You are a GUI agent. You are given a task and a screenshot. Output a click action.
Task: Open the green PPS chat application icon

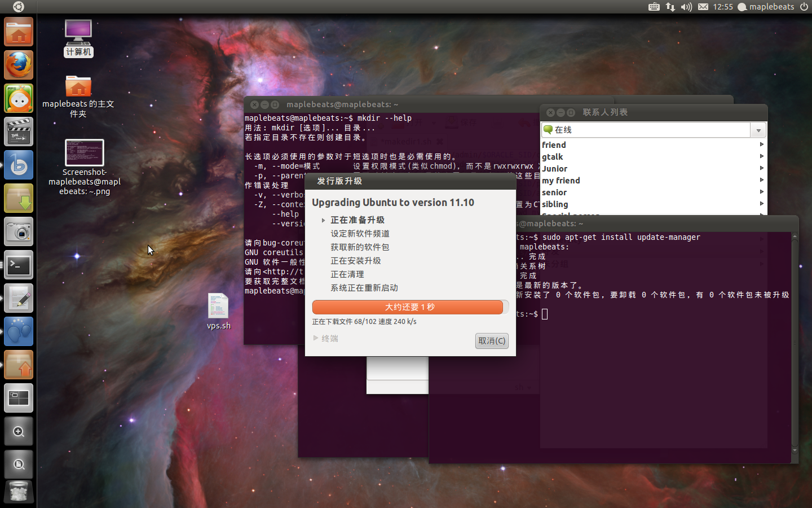[x=19, y=98]
